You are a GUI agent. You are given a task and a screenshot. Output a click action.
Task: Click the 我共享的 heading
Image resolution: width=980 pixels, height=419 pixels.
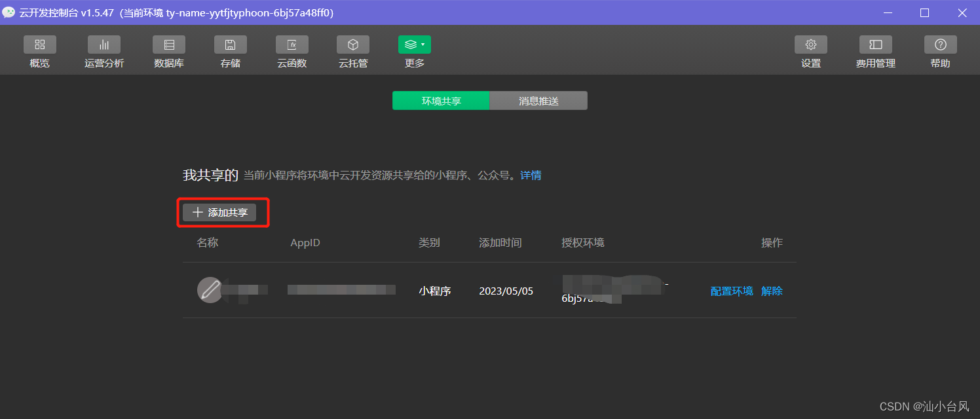210,175
